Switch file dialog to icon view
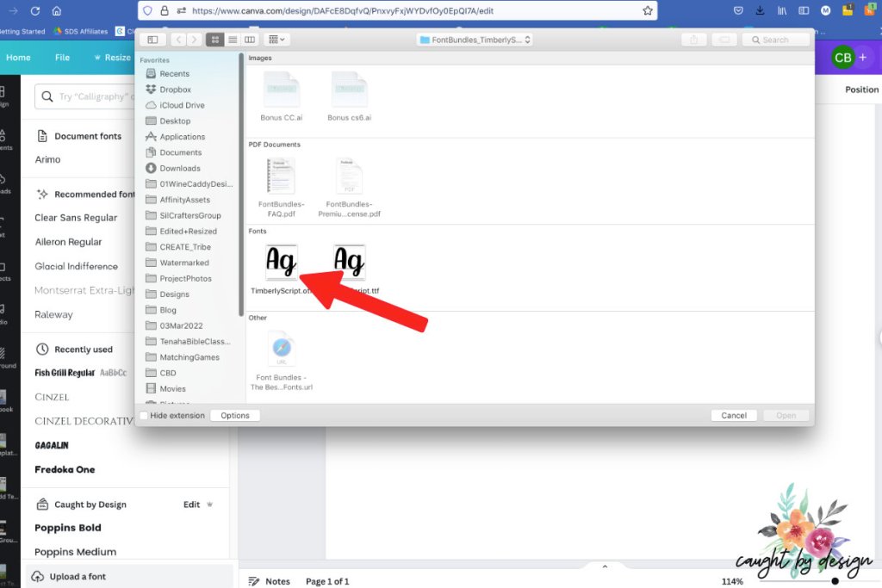The width and height of the screenshot is (882, 588). pyautogui.click(x=214, y=40)
